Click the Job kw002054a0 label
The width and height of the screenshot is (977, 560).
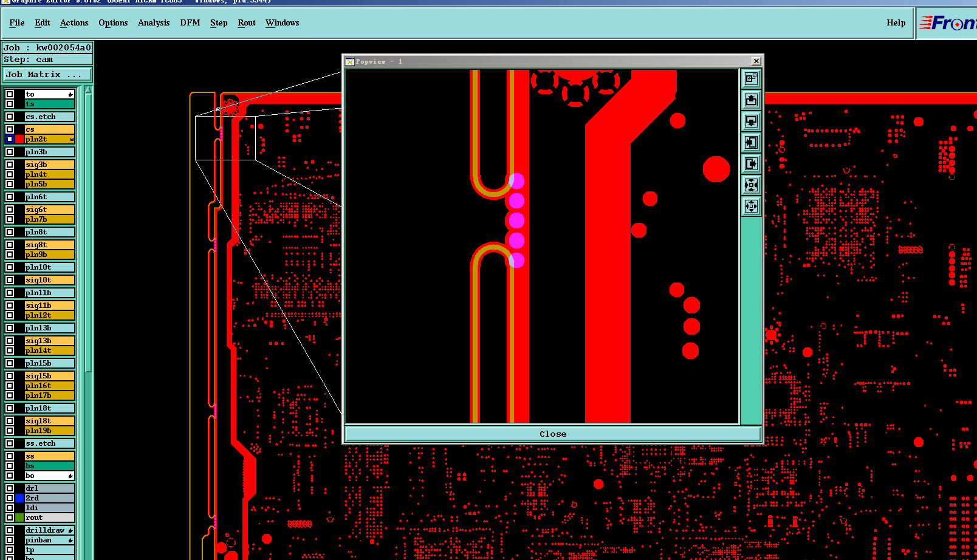(47, 47)
